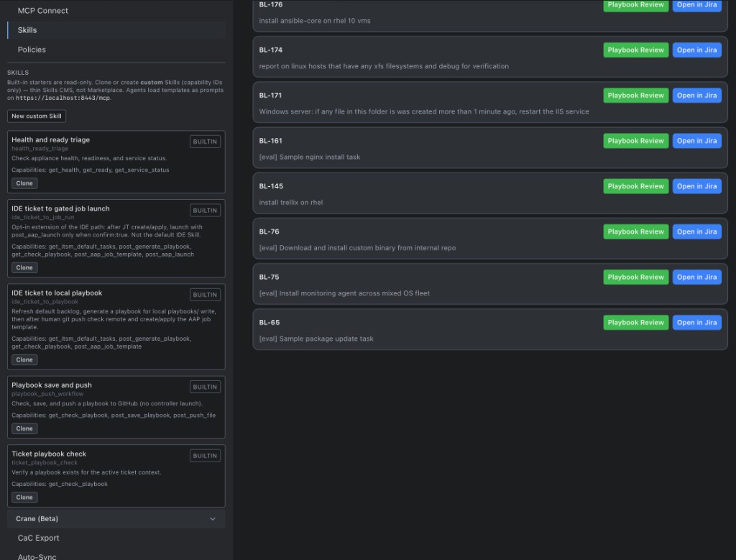Click the playbook_push_workflow skill ID
Image resolution: width=736 pixels, height=560 pixels.
pos(47,394)
